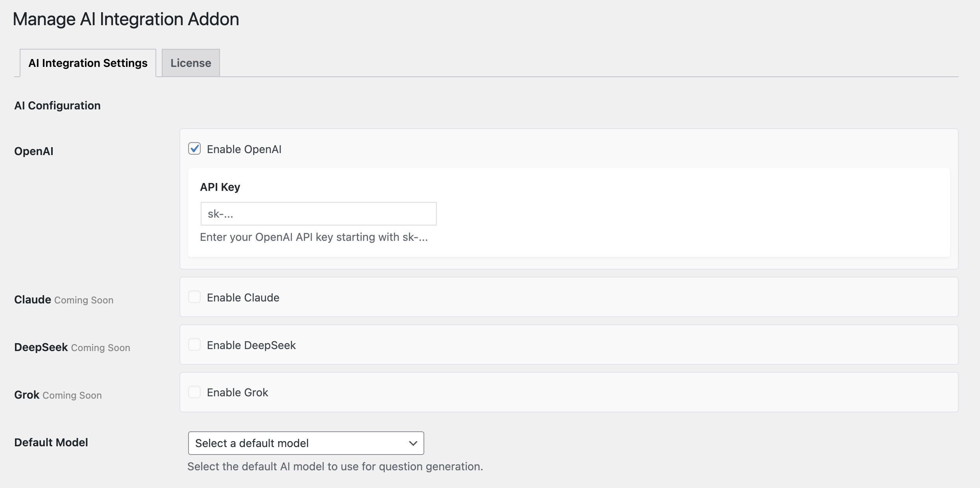Click Coming Soon badge next to Grok
Screen dimensions: 980x488
coord(72,396)
